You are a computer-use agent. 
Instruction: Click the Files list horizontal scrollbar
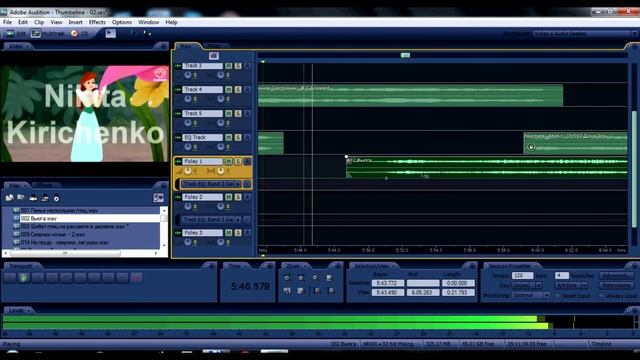click(x=65, y=253)
